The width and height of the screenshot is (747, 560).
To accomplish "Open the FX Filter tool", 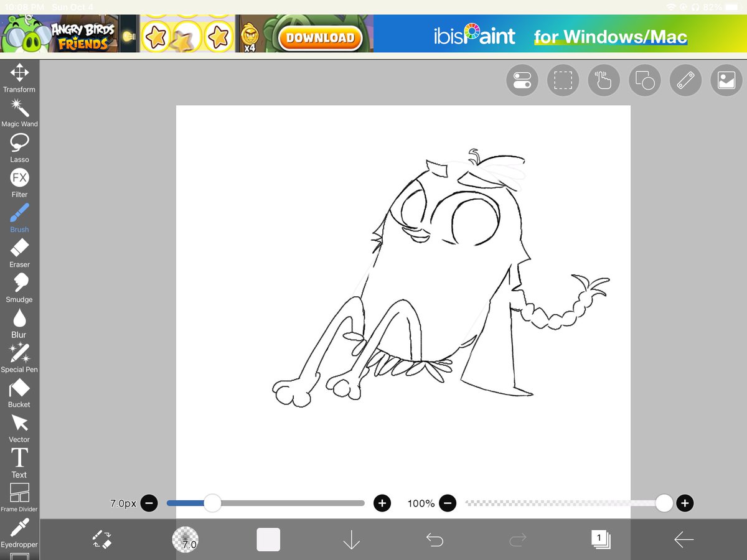I will pos(19,183).
